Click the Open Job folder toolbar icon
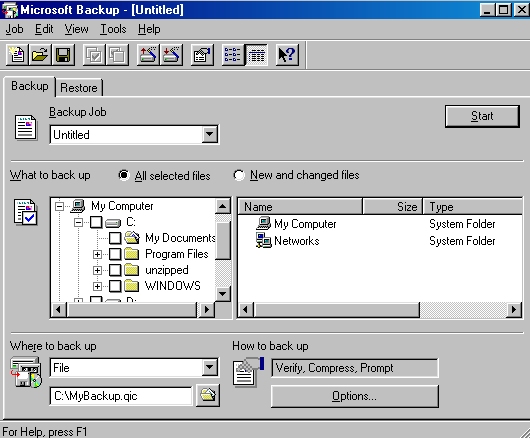Viewport: 530px width, 438px height. (x=40, y=55)
